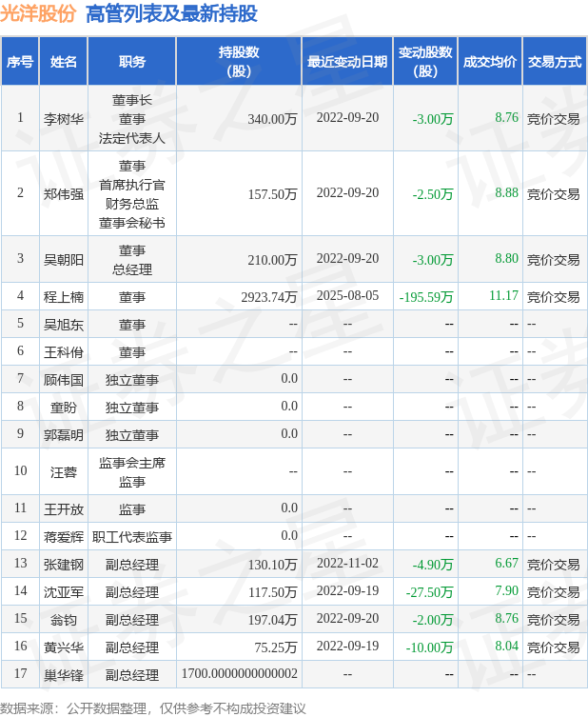Select the name 吴旭东
This screenshot has height=717, width=588.
click(64, 325)
